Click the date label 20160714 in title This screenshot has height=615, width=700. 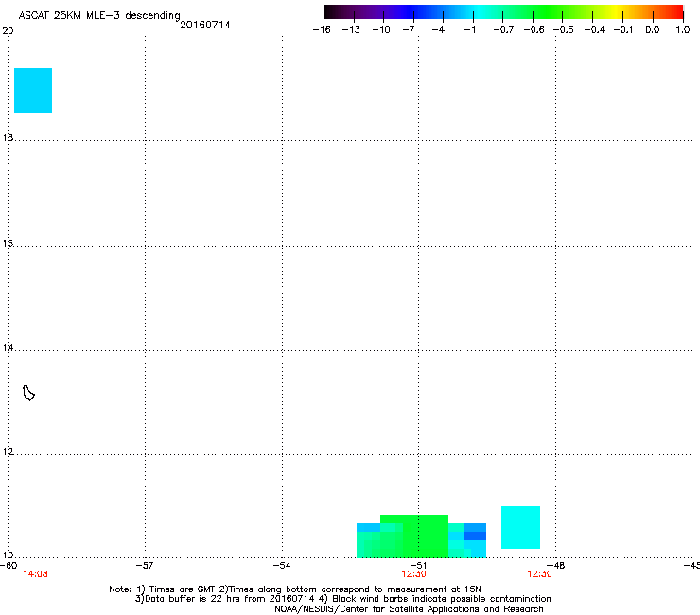click(205, 25)
